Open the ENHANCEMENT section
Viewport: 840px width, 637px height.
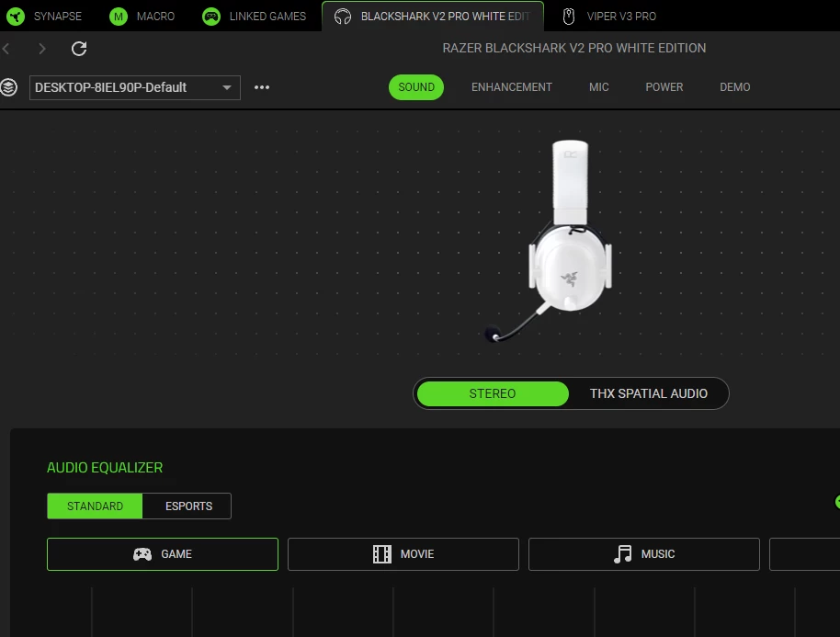512,87
